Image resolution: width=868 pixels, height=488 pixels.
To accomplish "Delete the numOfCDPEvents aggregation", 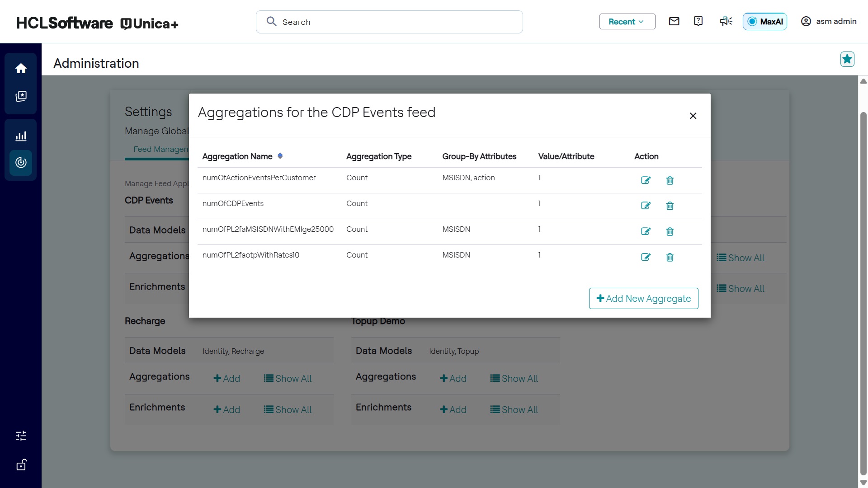I will [x=670, y=206].
